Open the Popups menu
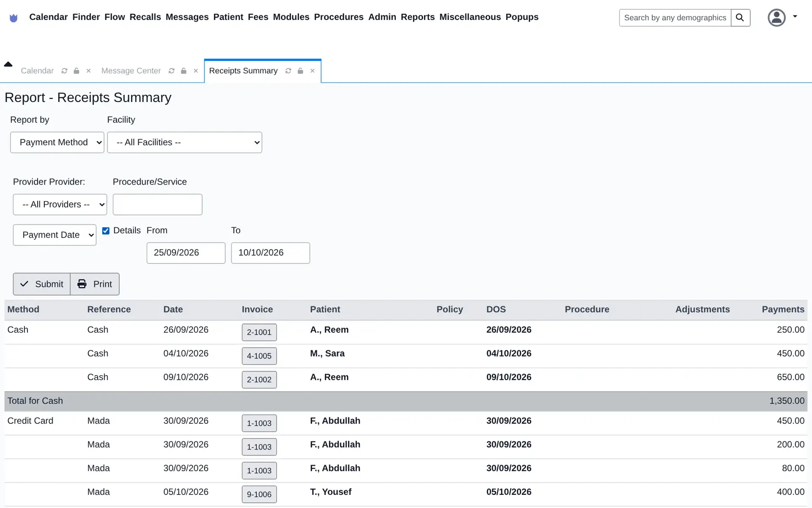The image size is (812, 508). [522, 17]
